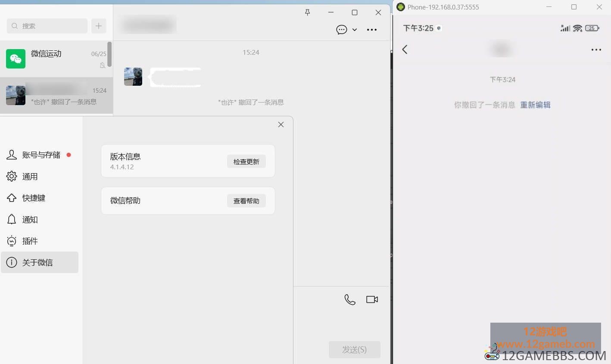611x364 pixels.
Task: Click the red notification dot beside 账号与存储
Action: (69, 155)
